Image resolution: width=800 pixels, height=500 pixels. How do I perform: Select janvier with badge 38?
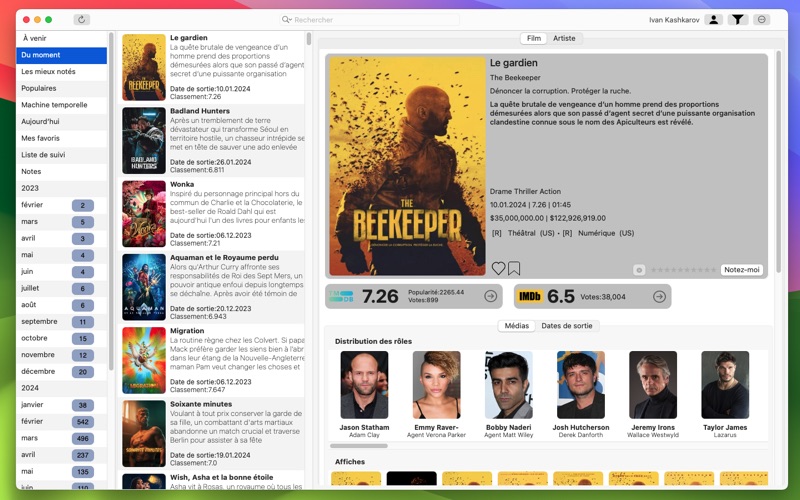tap(61, 405)
